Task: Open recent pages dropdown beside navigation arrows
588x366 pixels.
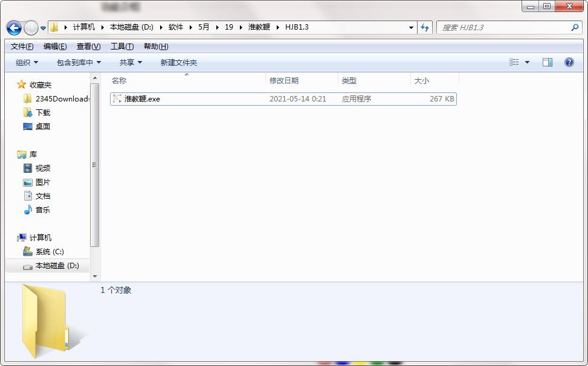Action: pyautogui.click(x=43, y=28)
